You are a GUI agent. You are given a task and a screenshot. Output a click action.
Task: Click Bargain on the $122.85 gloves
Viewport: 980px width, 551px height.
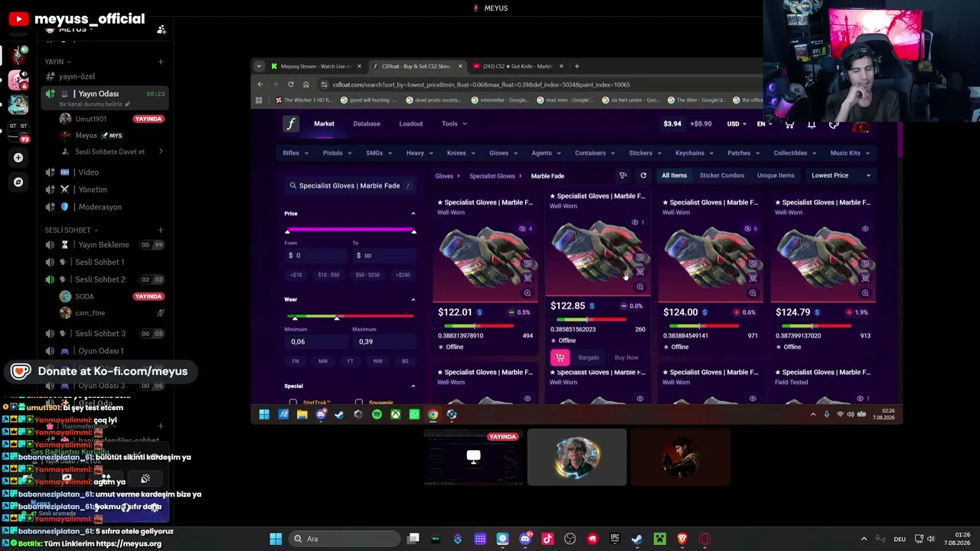pos(589,357)
